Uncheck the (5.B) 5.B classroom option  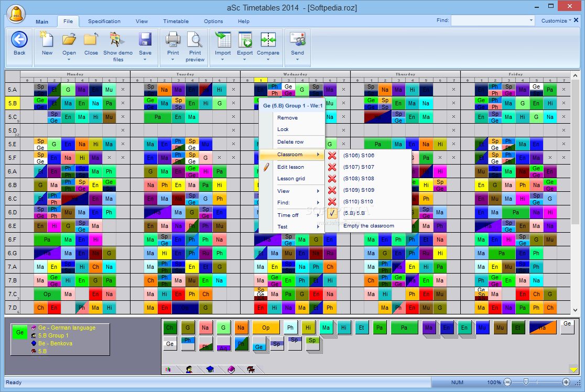click(x=369, y=213)
